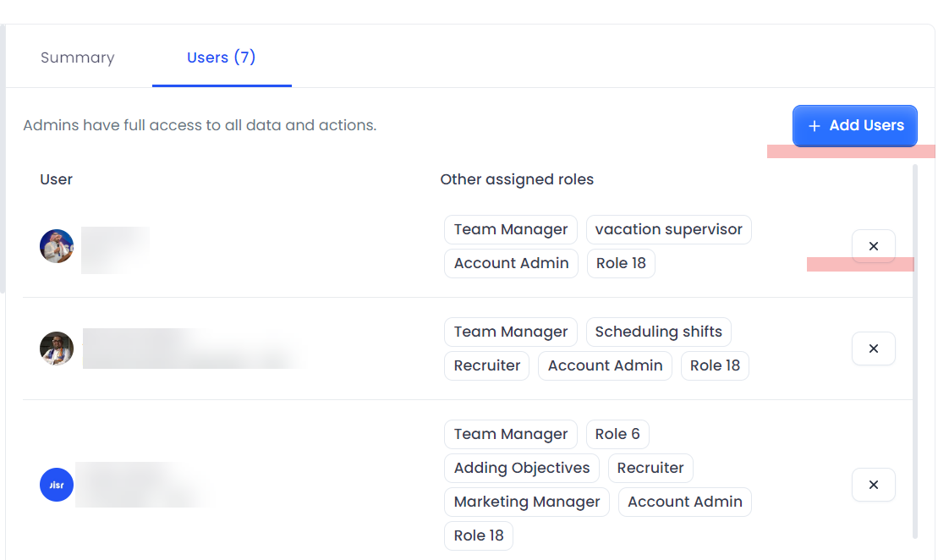Select the Users (7) tab

[x=221, y=58]
